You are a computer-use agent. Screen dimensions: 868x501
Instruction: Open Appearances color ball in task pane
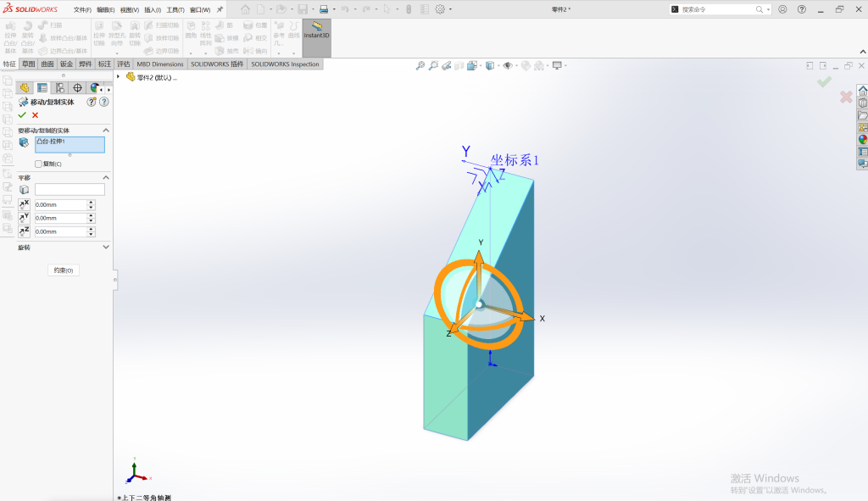862,140
